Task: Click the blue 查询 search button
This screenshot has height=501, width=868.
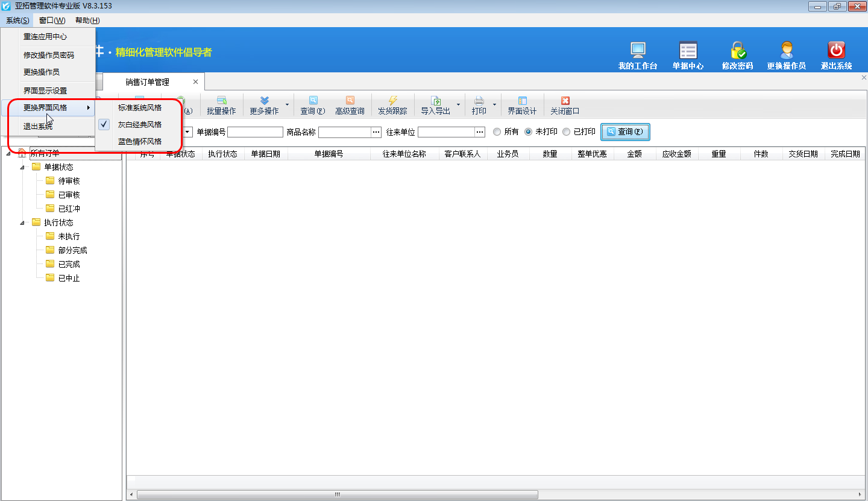Action: [x=625, y=132]
